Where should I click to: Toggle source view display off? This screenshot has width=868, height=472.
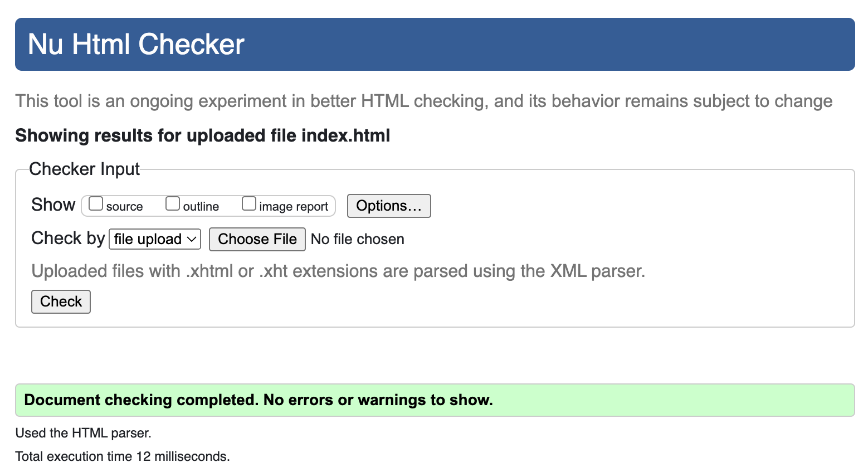(x=95, y=203)
